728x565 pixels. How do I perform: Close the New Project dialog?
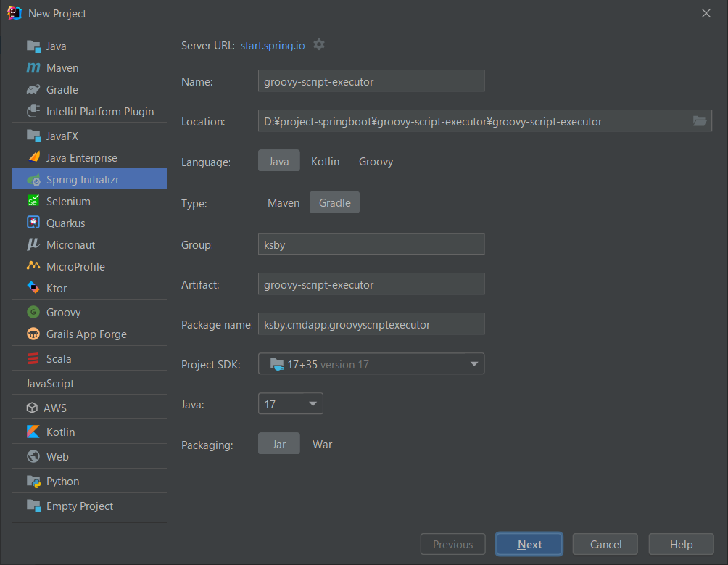[706, 13]
